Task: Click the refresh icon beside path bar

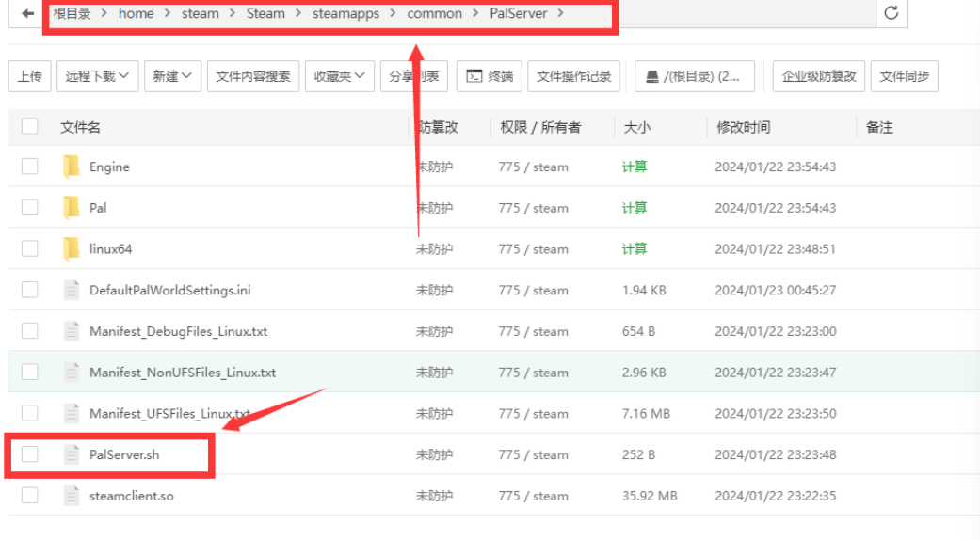Action: pos(891,13)
